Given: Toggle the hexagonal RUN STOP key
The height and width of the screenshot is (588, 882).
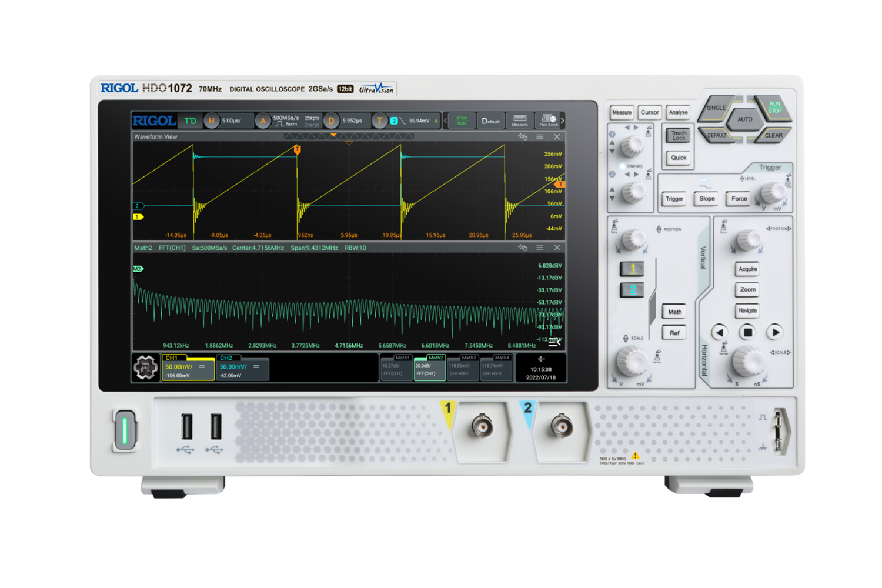Looking at the screenshot, I should click(x=774, y=108).
